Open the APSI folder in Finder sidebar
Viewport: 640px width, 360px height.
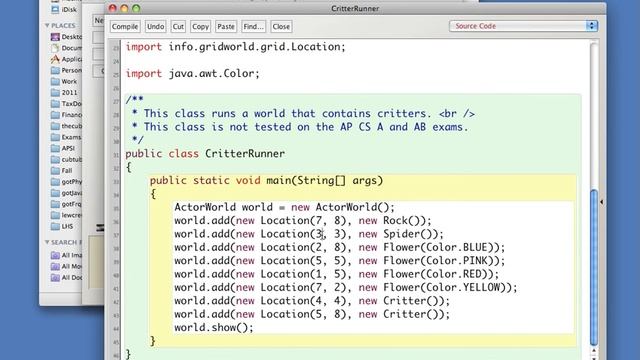(x=63, y=148)
